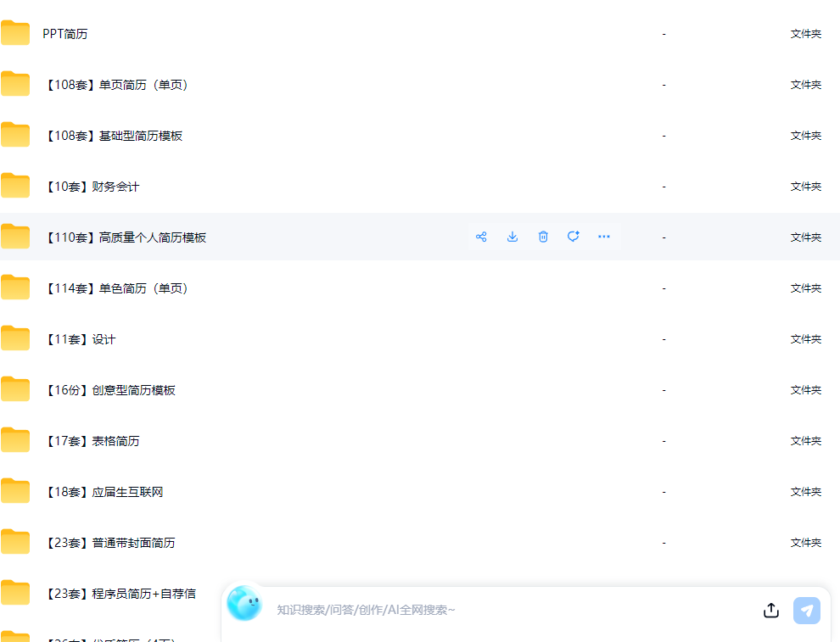Click the 【17套】表格简历 folder icon
Image resolution: width=840 pixels, height=642 pixels.
15,439
